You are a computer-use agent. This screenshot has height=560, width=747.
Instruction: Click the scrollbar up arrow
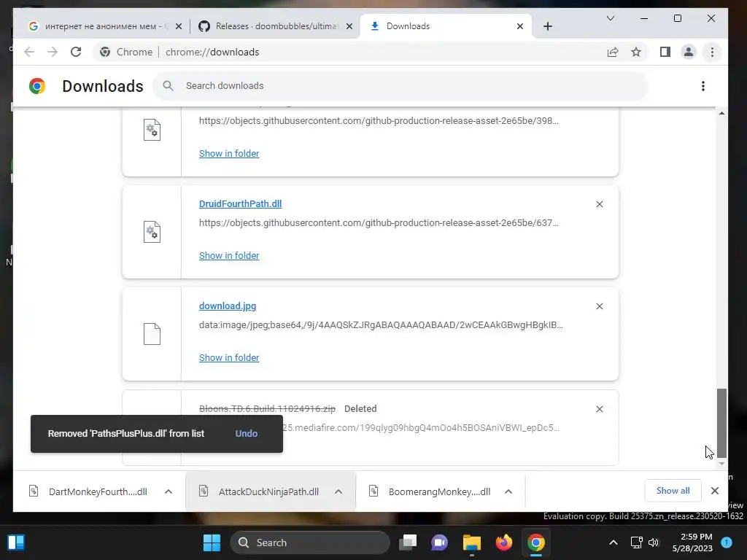[x=721, y=113]
